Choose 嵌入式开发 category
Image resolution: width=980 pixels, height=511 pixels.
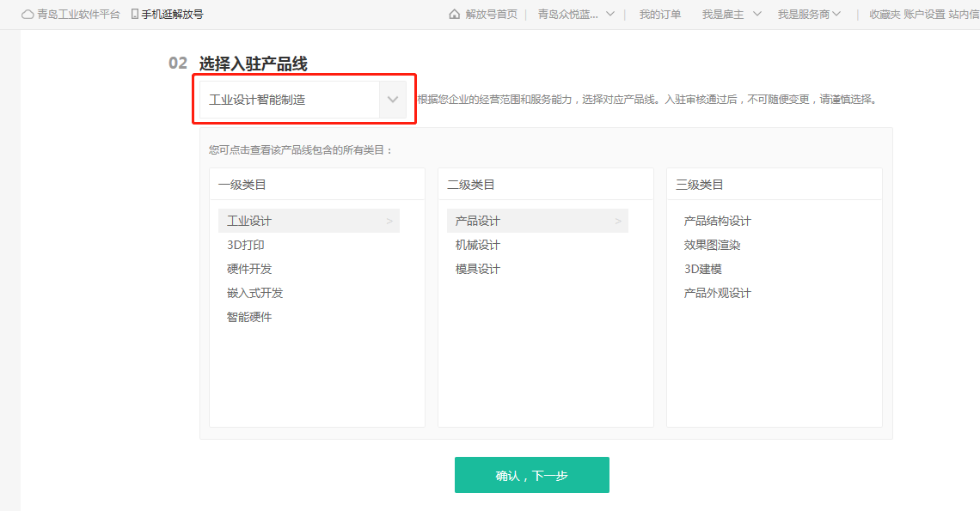pos(254,294)
